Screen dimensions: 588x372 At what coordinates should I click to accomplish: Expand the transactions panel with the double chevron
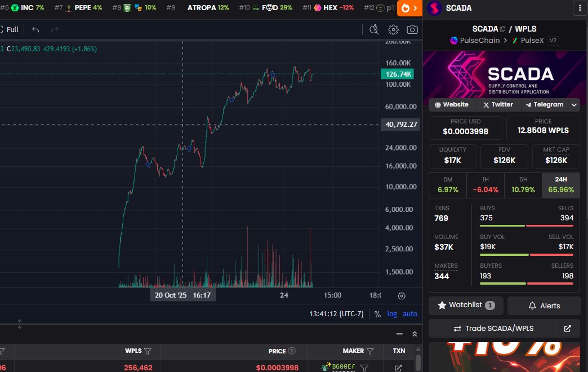(x=415, y=334)
